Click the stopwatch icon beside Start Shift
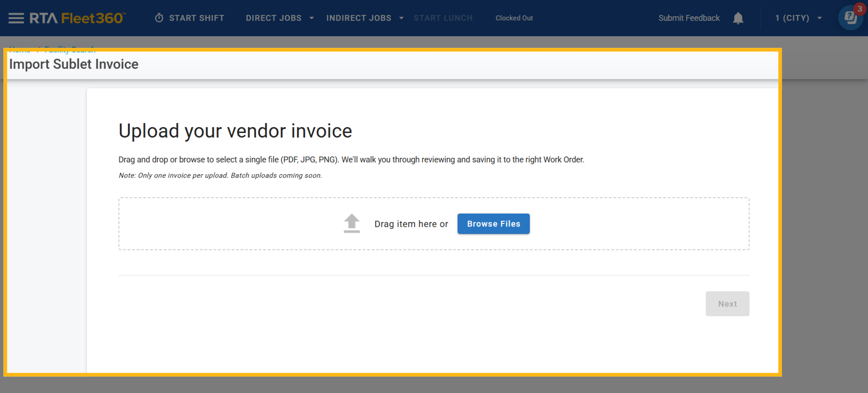The image size is (868, 393). [x=159, y=18]
